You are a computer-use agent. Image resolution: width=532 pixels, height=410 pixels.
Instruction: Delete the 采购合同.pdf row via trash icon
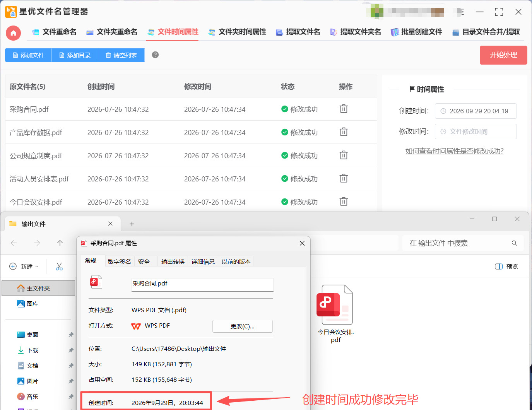[344, 109]
